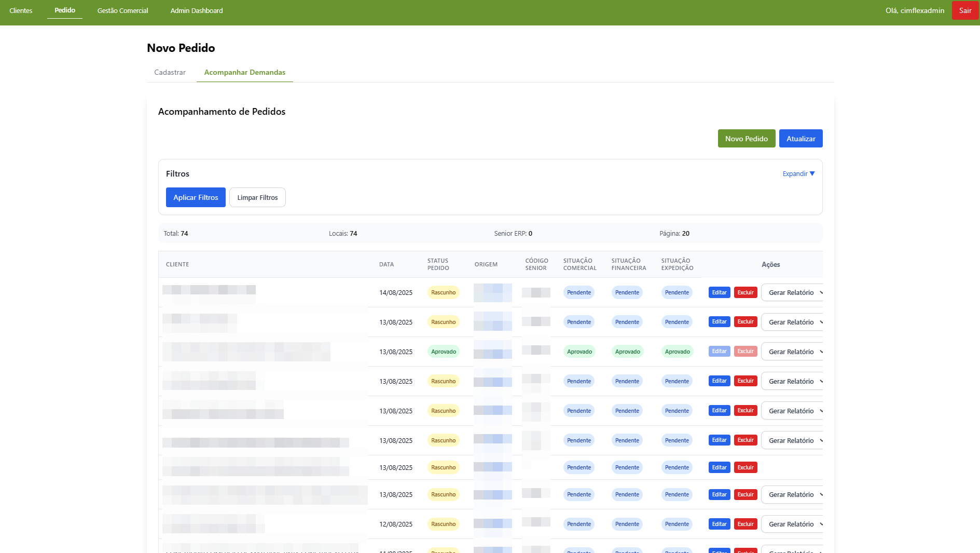980x553 pixels.
Task: Click the Cliente column header
Action: pyautogui.click(x=177, y=265)
